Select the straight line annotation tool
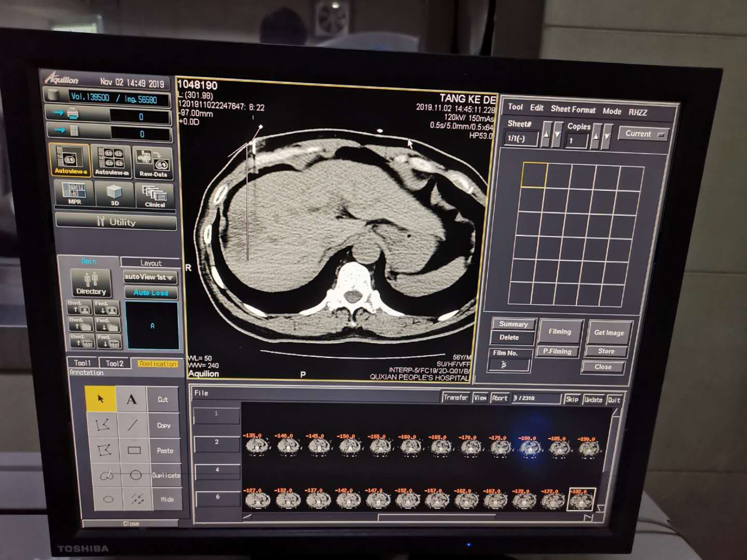The width and height of the screenshot is (747, 560). pyautogui.click(x=133, y=425)
